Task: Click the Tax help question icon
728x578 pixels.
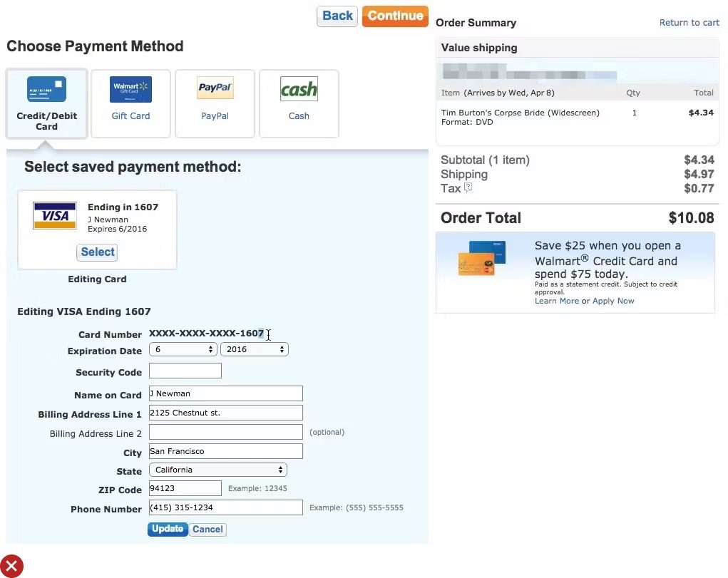Action: coord(468,188)
